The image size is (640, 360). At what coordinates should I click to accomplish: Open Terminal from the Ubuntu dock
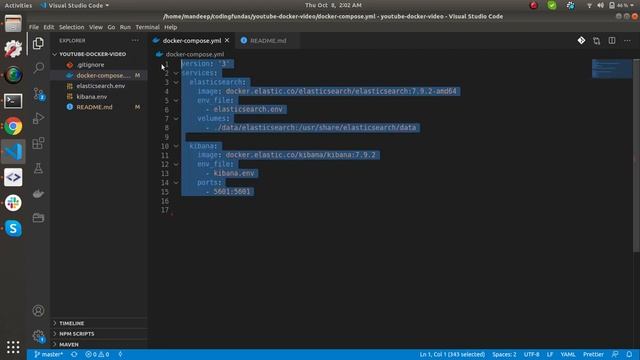pos(13,100)
